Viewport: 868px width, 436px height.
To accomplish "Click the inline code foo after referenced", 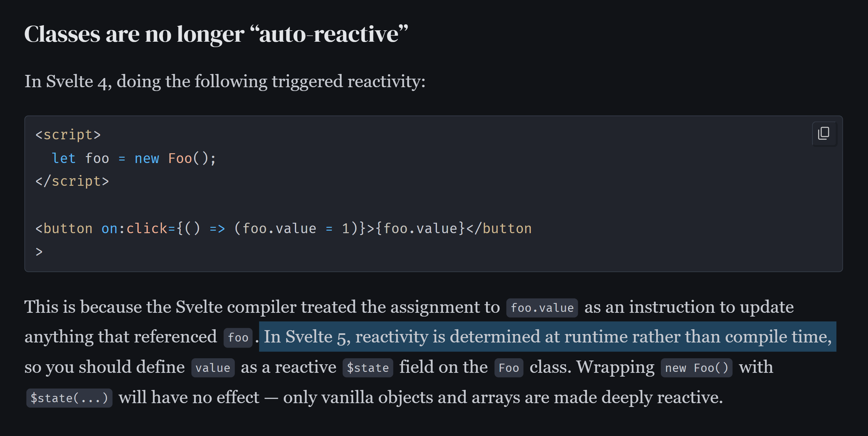I will pos(238,337).
